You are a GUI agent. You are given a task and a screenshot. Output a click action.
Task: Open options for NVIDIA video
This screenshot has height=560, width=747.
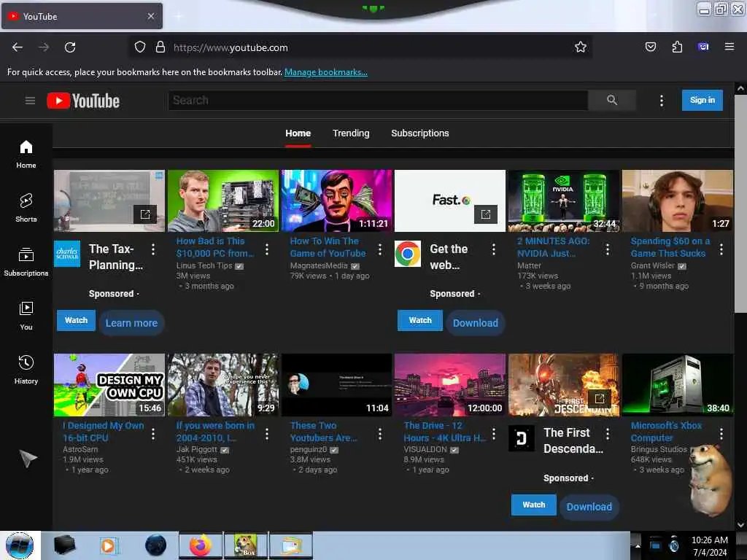[x=608, y=249]
